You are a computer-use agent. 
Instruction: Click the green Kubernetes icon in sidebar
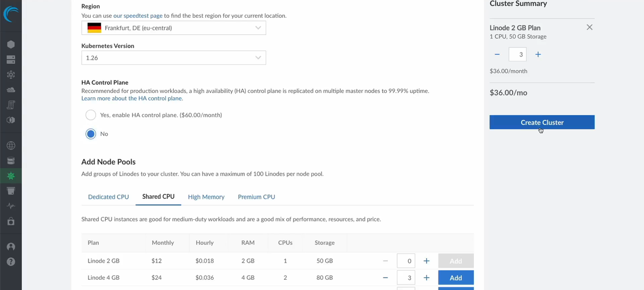(x=11, y=176)
